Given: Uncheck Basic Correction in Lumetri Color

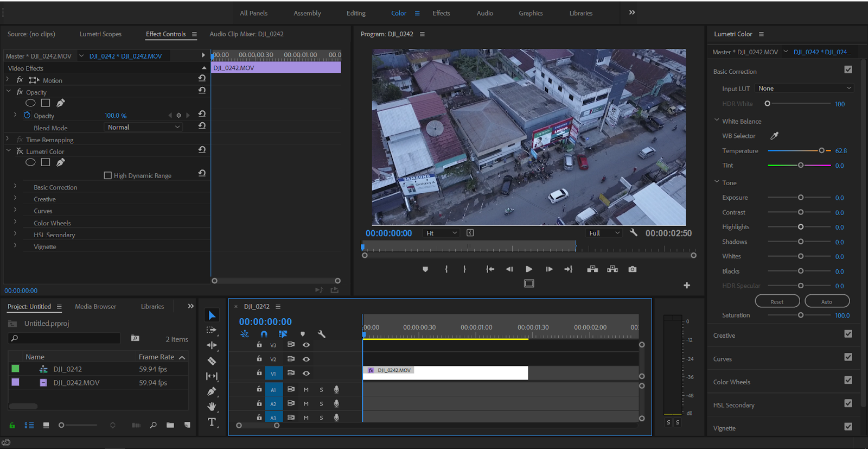Looking at the screenshot, I should [848, 70].
